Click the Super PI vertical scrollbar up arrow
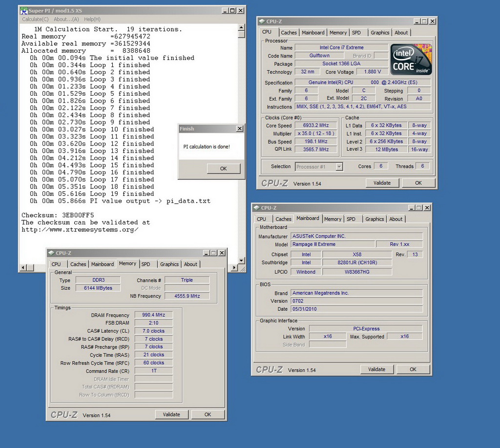The height and width of the screenshot is (448, 500). click(241, 27)
